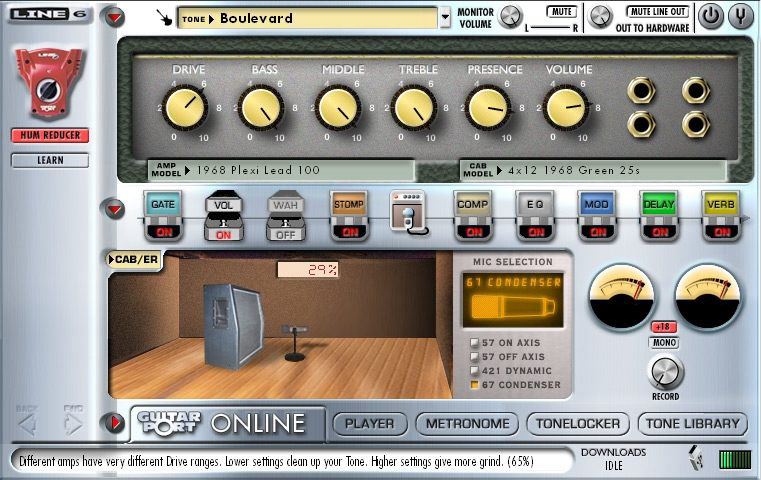761x480 pixels.
Task: Toggle the COMP ON switch
Action: (474, 232)
